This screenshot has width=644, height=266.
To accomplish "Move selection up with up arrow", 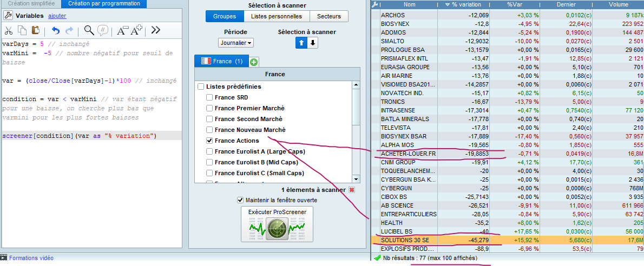I will click(301, 43).
